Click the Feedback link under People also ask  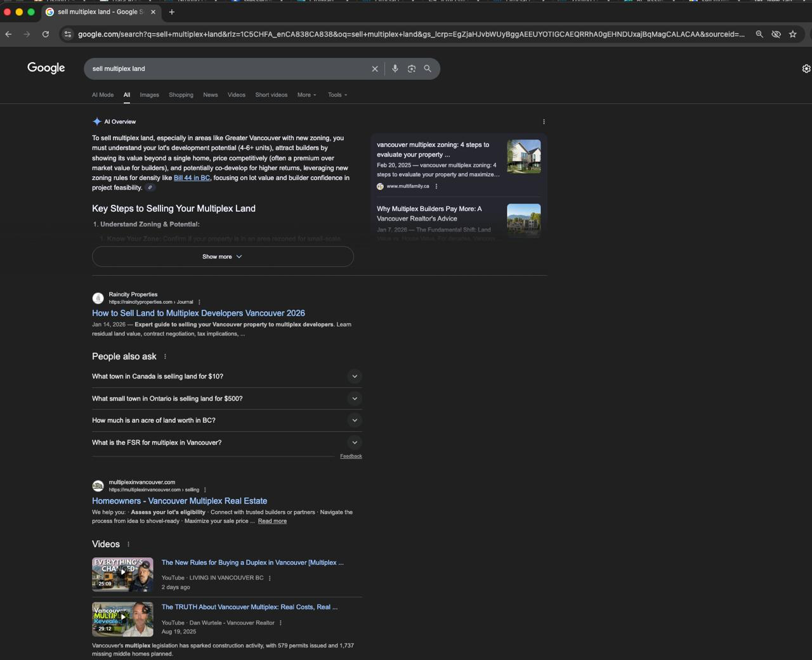coord(351,456)
